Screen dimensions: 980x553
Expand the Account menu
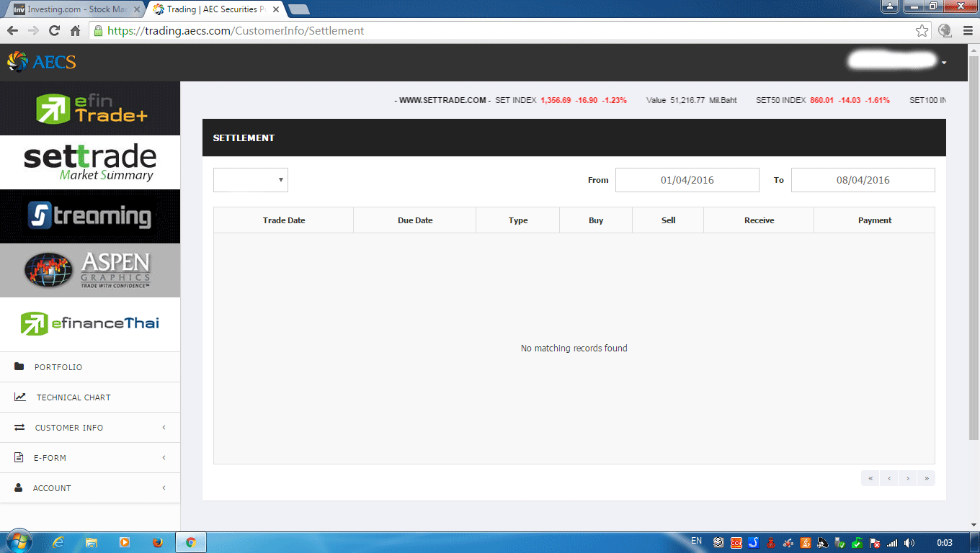pos(90,488)
